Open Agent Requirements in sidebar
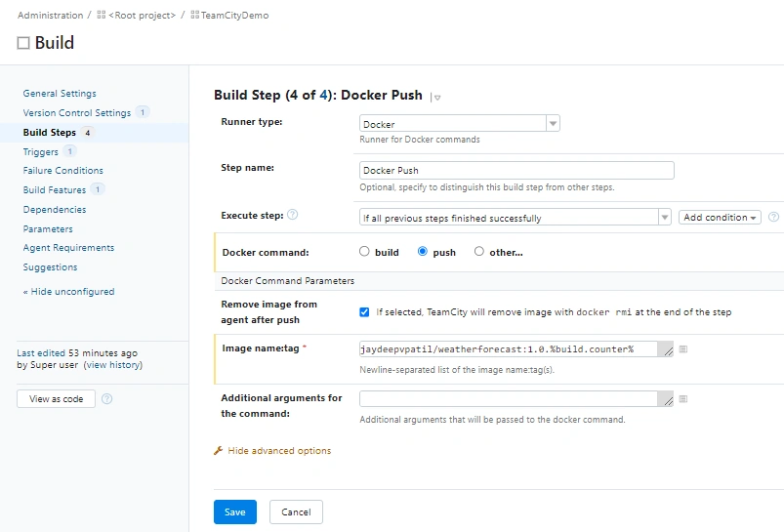Screen dimensions: 784x532 pos(68,248)
